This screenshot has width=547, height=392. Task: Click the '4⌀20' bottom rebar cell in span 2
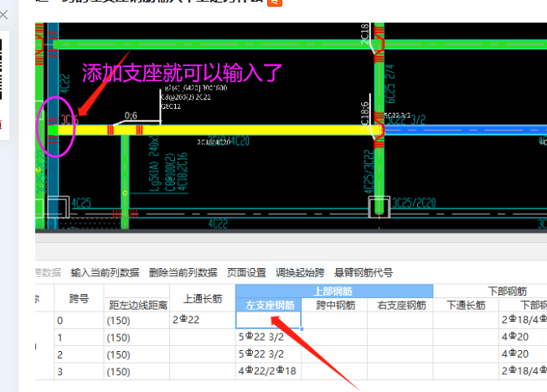pyautogui.click(x=523, y=354)
